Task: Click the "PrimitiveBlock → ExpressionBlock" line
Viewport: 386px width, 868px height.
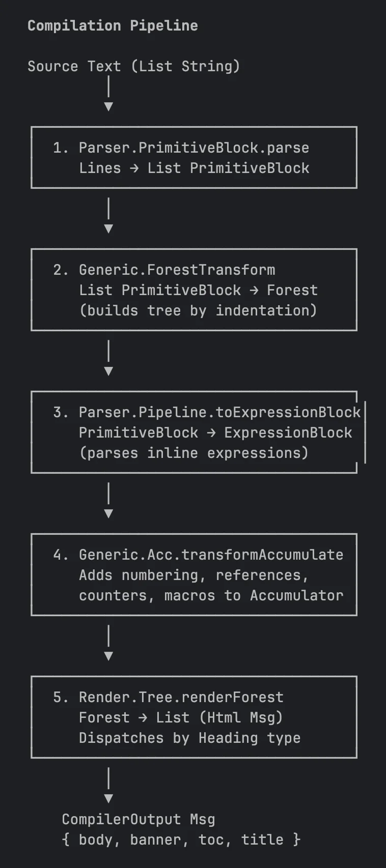Action: [x=215, y=432]
